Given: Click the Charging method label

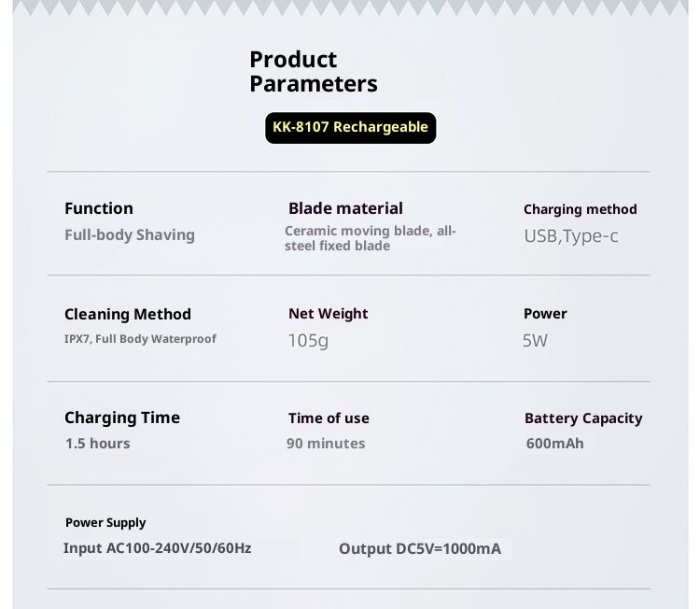Looking at the screenshot, I should (580, 209).
